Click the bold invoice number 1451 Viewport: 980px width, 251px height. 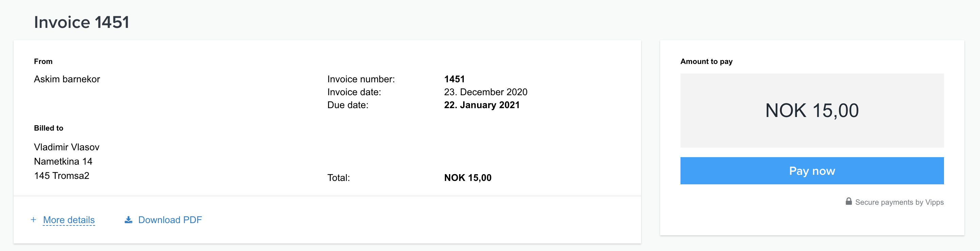click(454, 79)
